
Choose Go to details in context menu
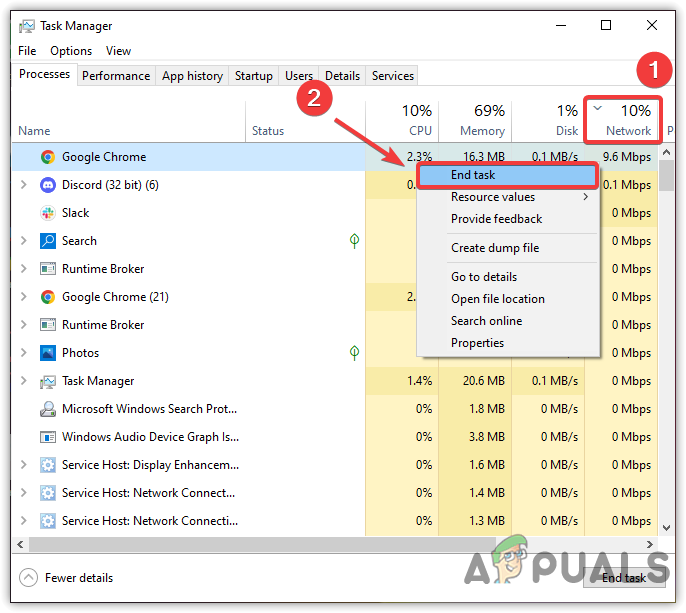[508, 277]
